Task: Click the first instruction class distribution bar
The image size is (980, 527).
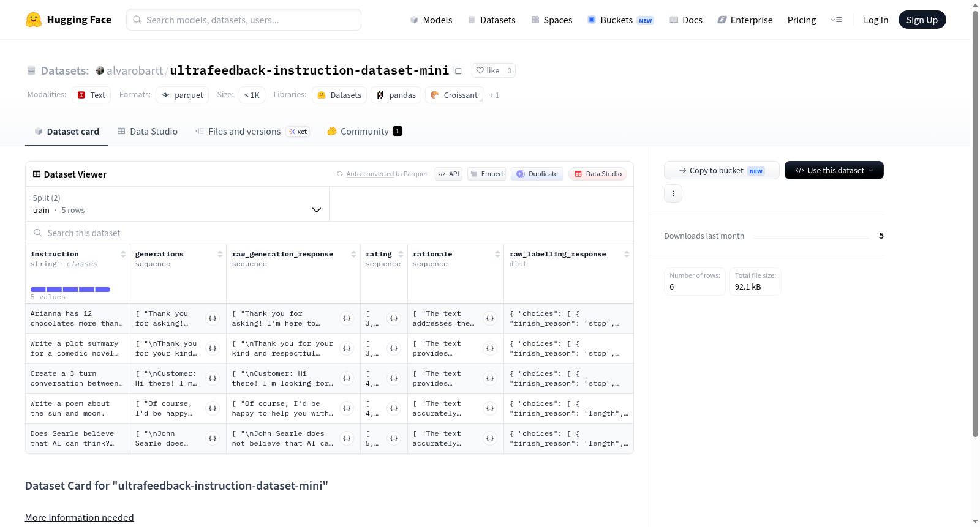Action: (38, 289)
